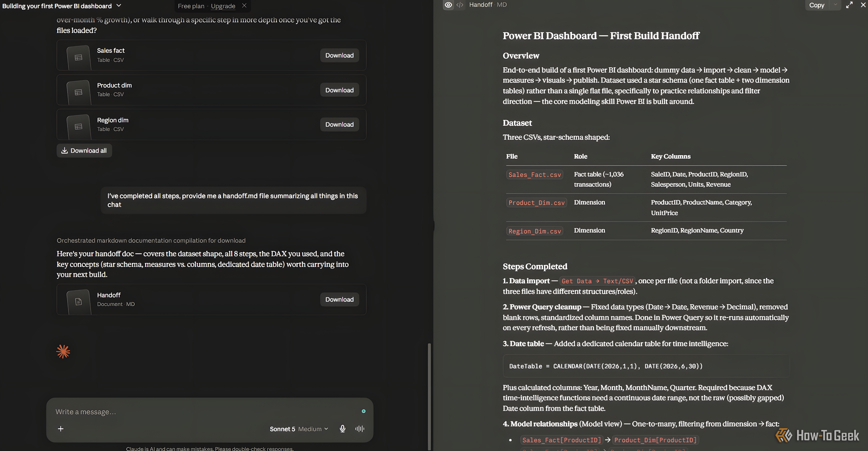Click the 'Three CSVs, star-schema shaped:' line
868x451 pixels.
pos(556,137)
